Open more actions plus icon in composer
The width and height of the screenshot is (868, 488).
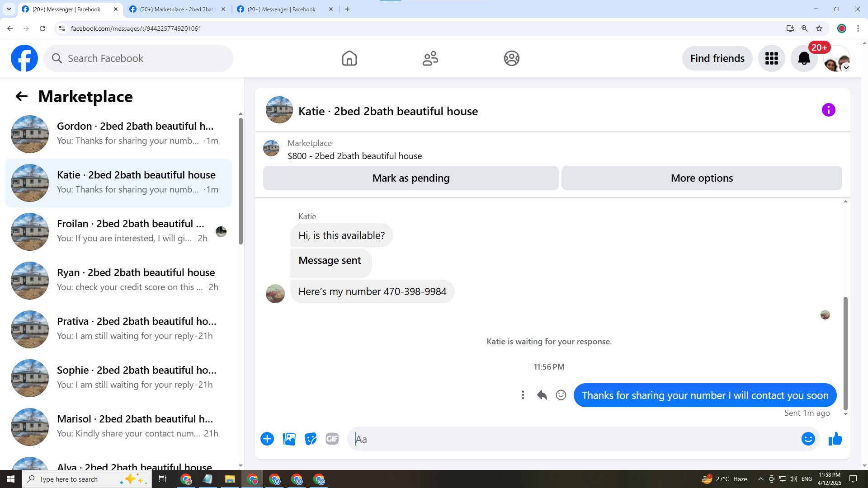tap(267, 439)
